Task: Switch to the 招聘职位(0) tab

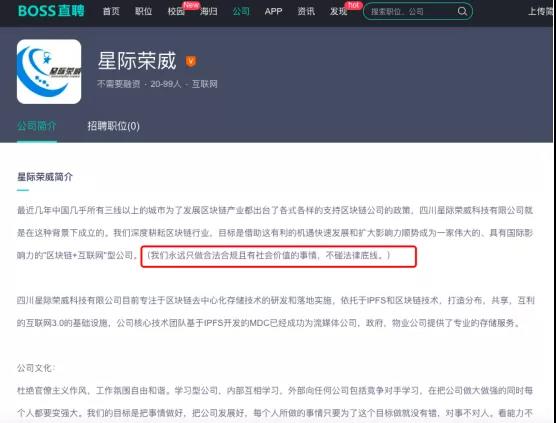Action: tap(113, 126)
